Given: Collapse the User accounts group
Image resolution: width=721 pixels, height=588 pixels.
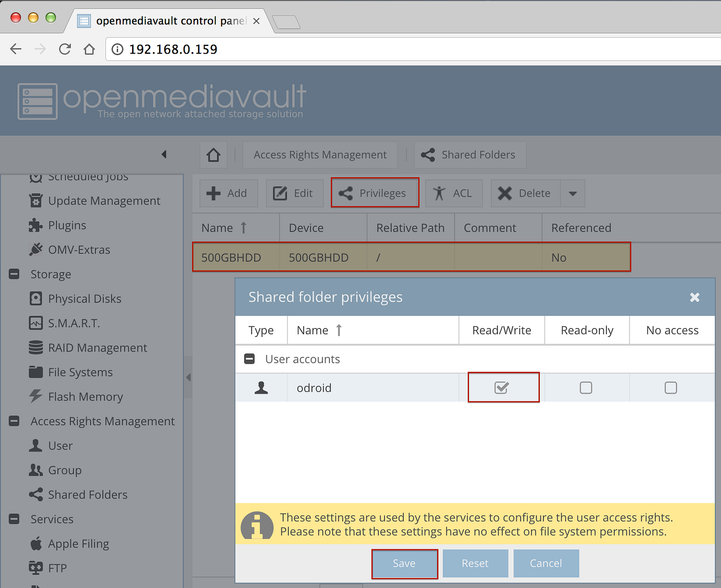Looking at the screenshot, I should (249, 359).
